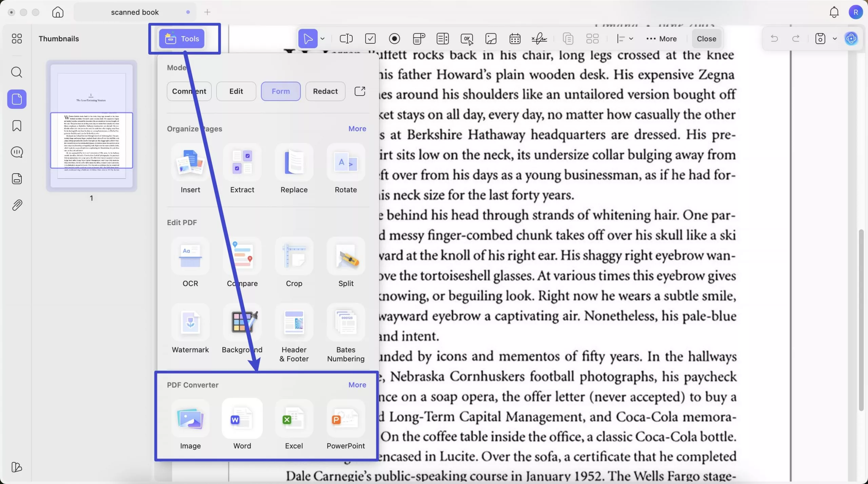Click the signature field tool icon
This screenshot has width=868, height=484.
pyautogui.click(x=539, y=39)
